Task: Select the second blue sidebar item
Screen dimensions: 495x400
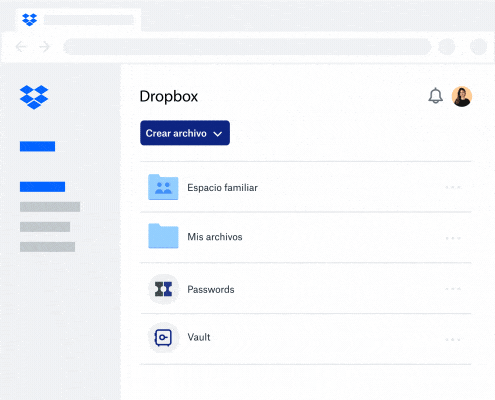Action: tap(42, 187)
